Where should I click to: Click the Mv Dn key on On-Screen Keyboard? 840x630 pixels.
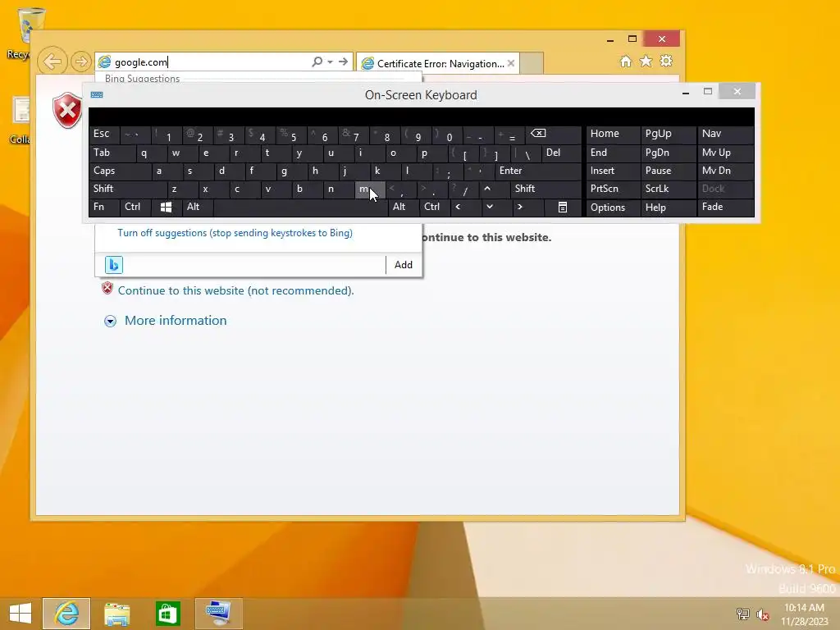tap(725, 171)
